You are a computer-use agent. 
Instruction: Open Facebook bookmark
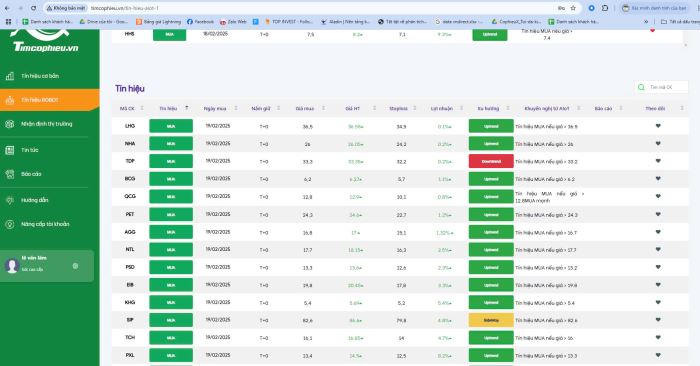tap(200, 21)
